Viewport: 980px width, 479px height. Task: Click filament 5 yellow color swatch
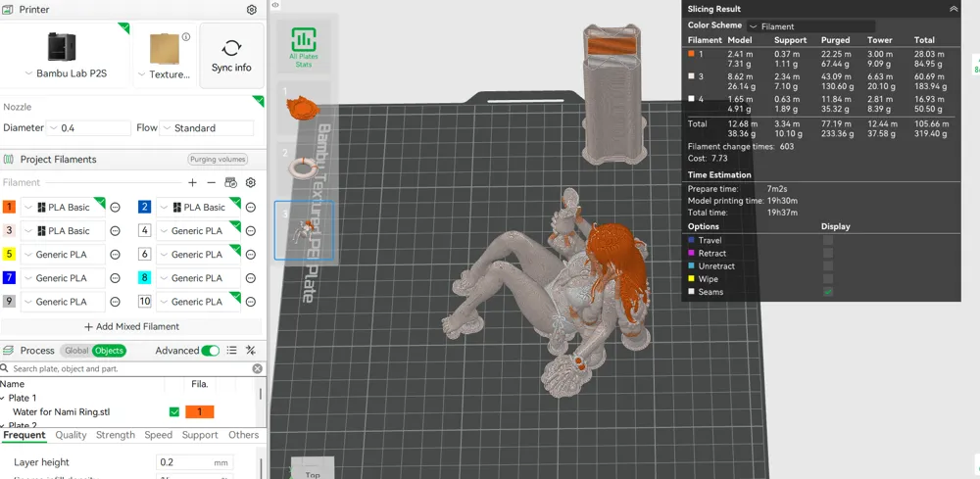(9, 254)
